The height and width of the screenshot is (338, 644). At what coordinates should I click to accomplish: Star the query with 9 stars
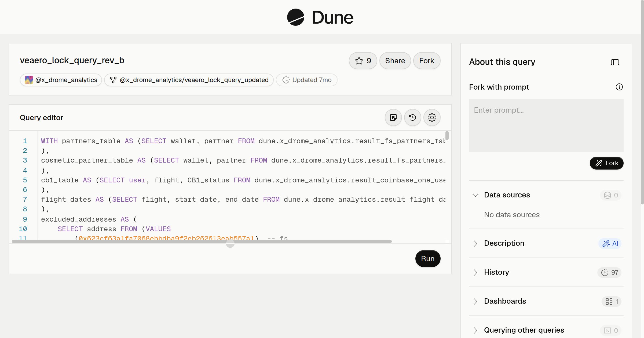click(x=363, y=61)
